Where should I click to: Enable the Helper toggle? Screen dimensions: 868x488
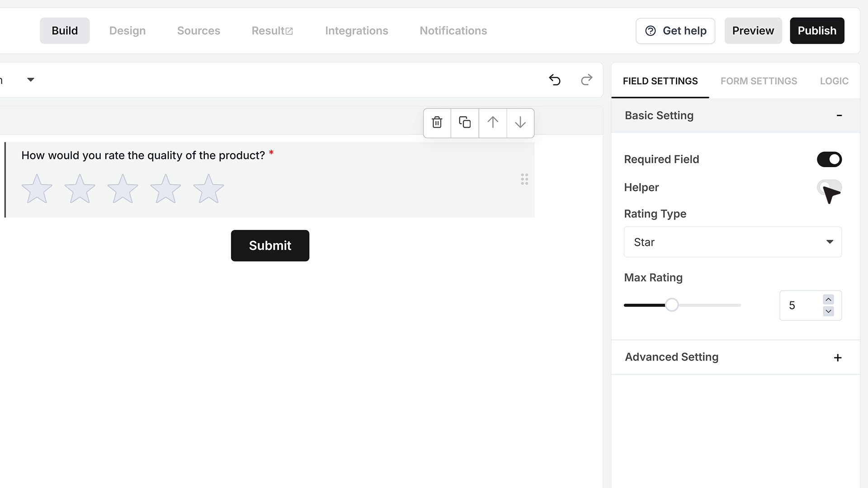point(829,187)
